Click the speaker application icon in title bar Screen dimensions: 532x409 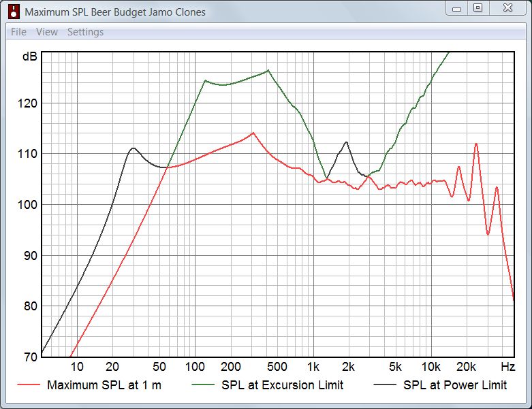coord(14,12)
